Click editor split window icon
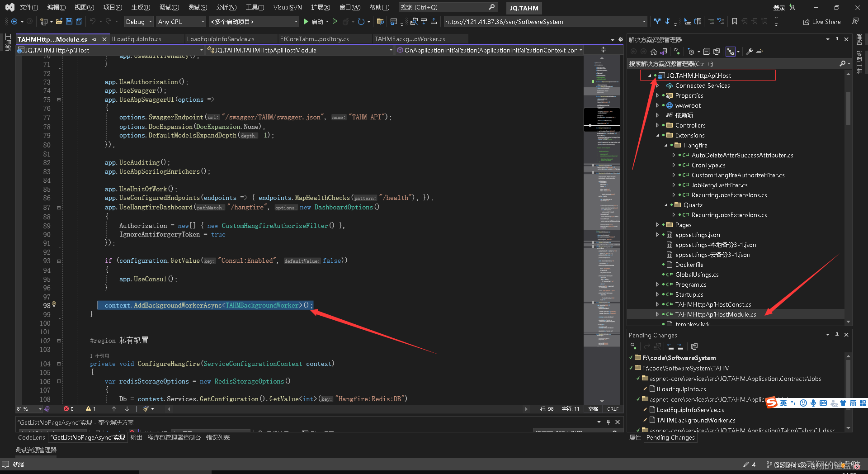This screenshot has height=474, width=868. pyautogui.click(x=603, y=50)
